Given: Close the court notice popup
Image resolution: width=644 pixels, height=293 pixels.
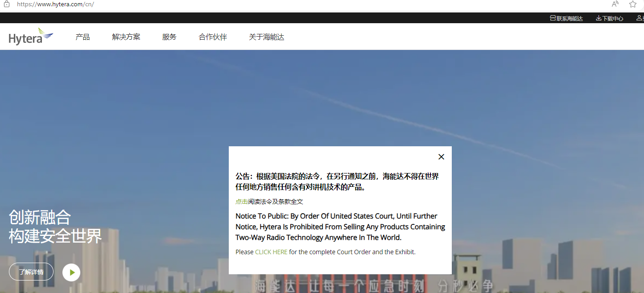Looking at the screenshot, I should click(441, 157).
